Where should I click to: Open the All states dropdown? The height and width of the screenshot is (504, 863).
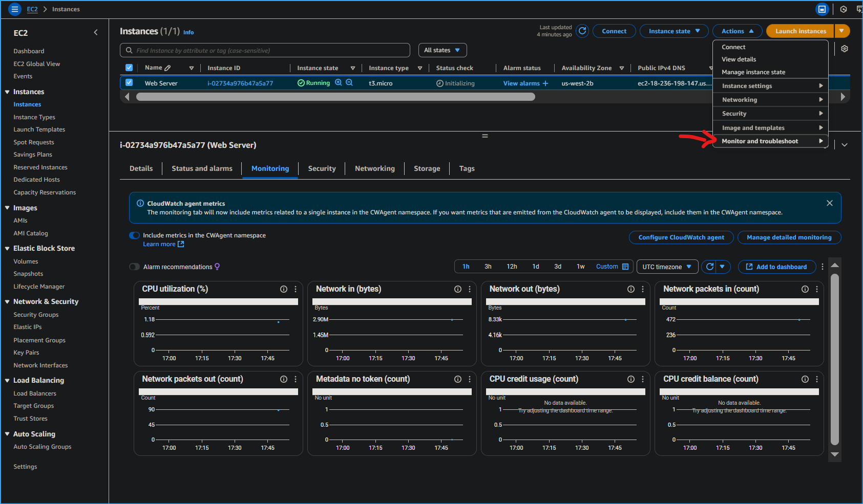pyautogui.click(x=441, y=50)
